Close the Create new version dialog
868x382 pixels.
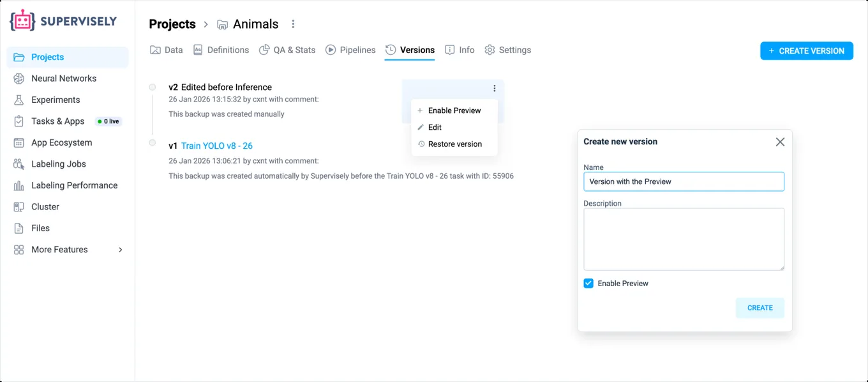pyautogui.click(x=780, y=142)
